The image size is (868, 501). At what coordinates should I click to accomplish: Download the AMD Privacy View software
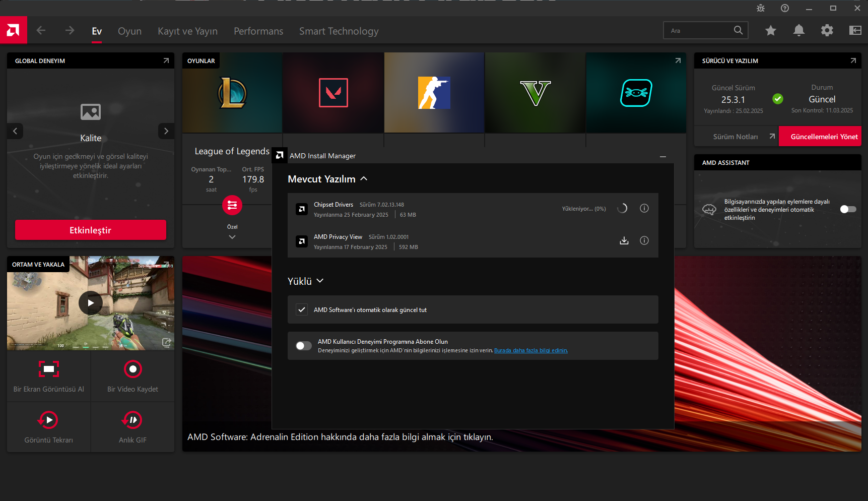click(x=624, y=241)
